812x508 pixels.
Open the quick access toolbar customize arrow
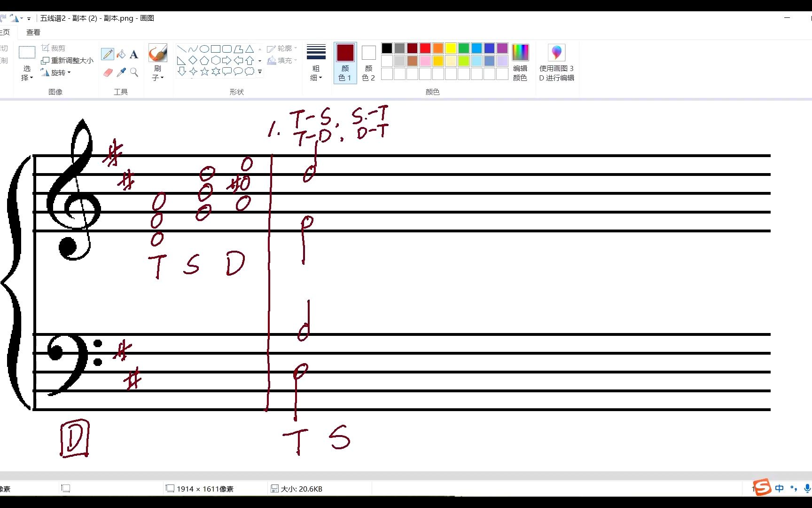(29, 18)
